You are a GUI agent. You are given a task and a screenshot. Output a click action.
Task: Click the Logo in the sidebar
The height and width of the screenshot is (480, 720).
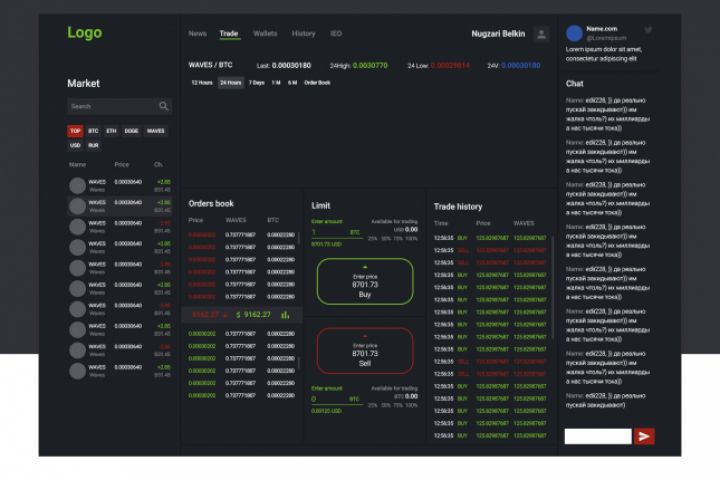point(84,33)
